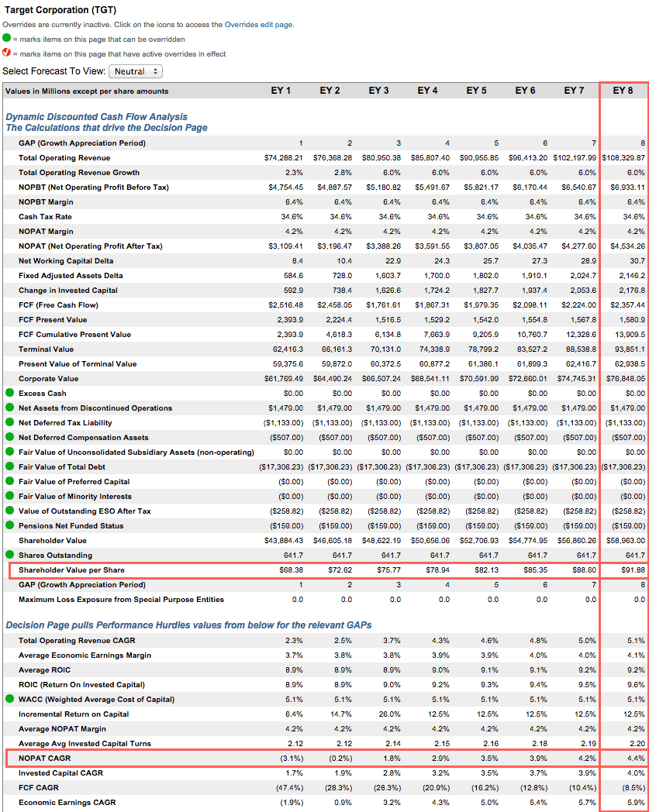Select EY 8 Terminal Value 93,851.1
Image resolution: width=649 pixels, height=812 pixels.
(x=629, y=349)
